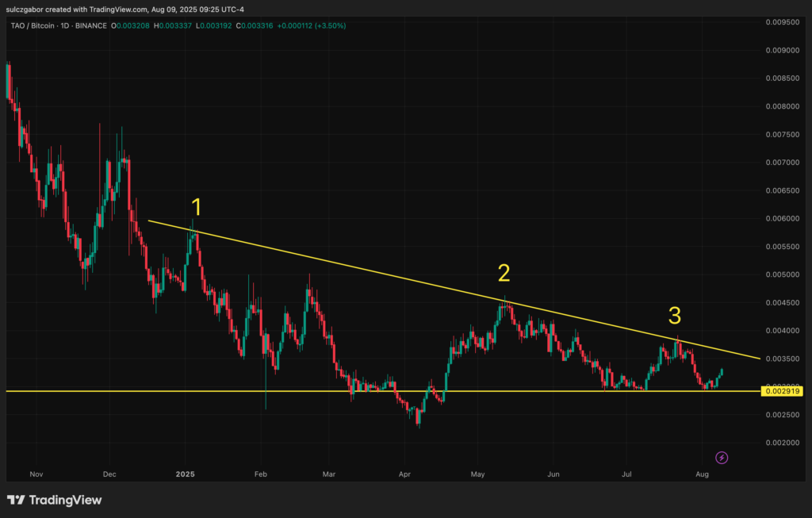Click the yellow number 3 annotation
812x518 pixels.
click(674, 316)
